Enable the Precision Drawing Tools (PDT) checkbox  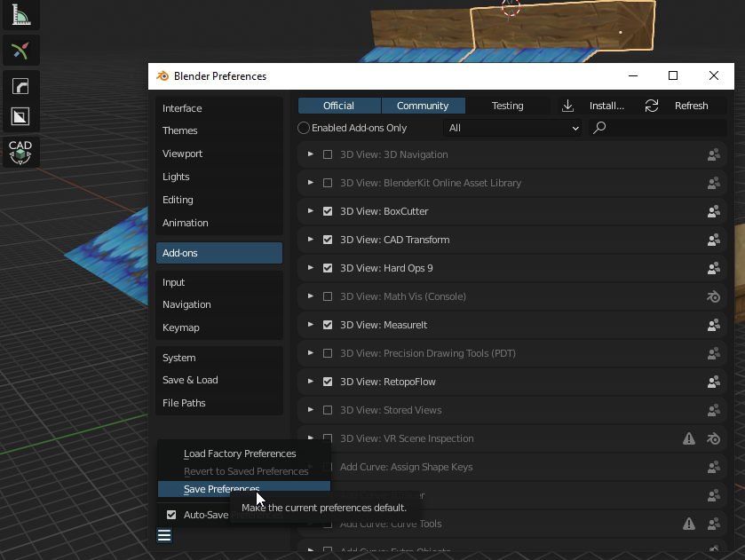328,353
